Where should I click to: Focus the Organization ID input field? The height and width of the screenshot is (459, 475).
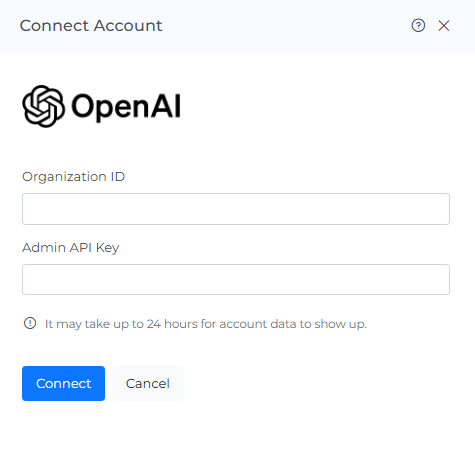point(236,209)
